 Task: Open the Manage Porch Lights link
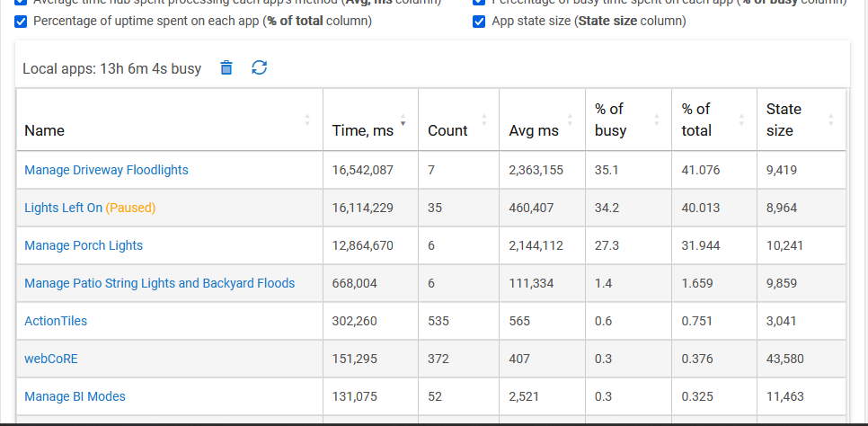click(x=84, y=245)
